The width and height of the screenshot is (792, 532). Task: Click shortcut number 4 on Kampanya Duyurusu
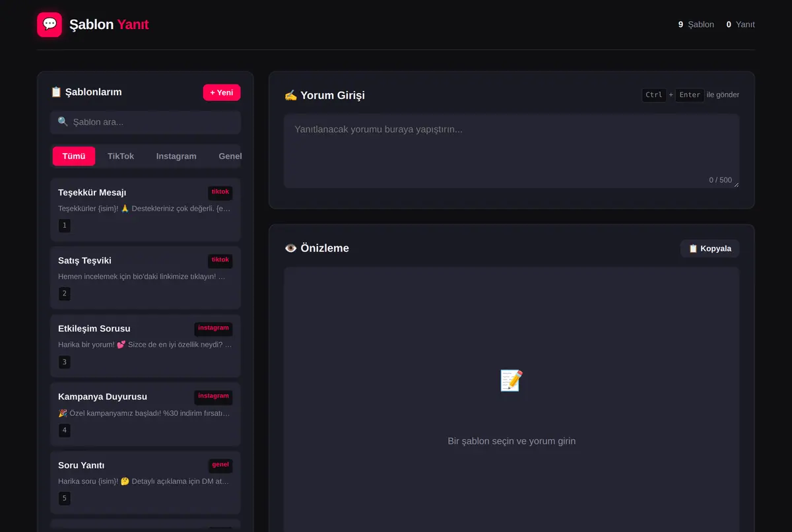coord(64,430)
